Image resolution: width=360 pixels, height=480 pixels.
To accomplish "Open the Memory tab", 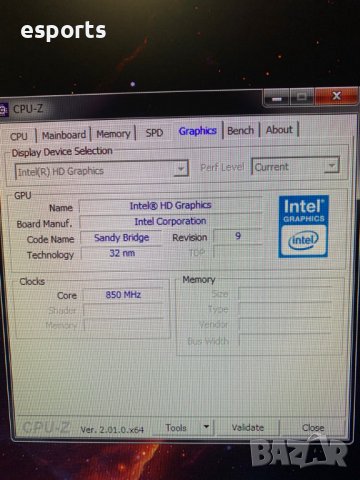I will 113,134.
